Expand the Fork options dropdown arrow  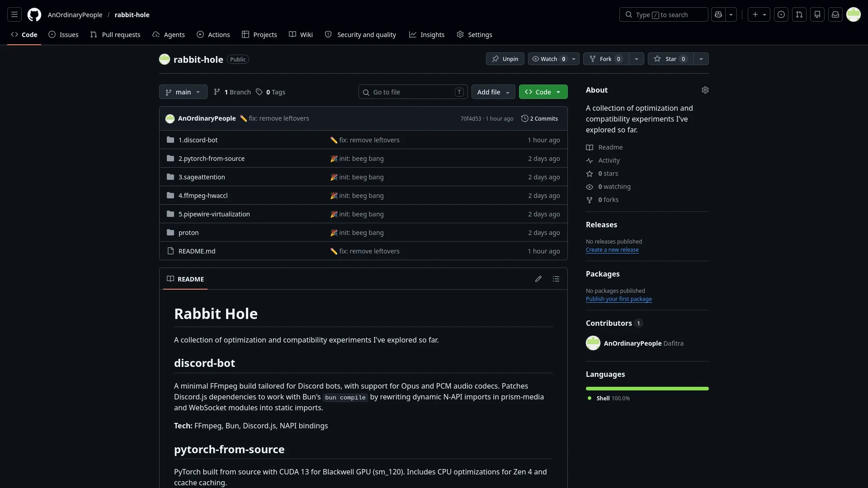637,59
